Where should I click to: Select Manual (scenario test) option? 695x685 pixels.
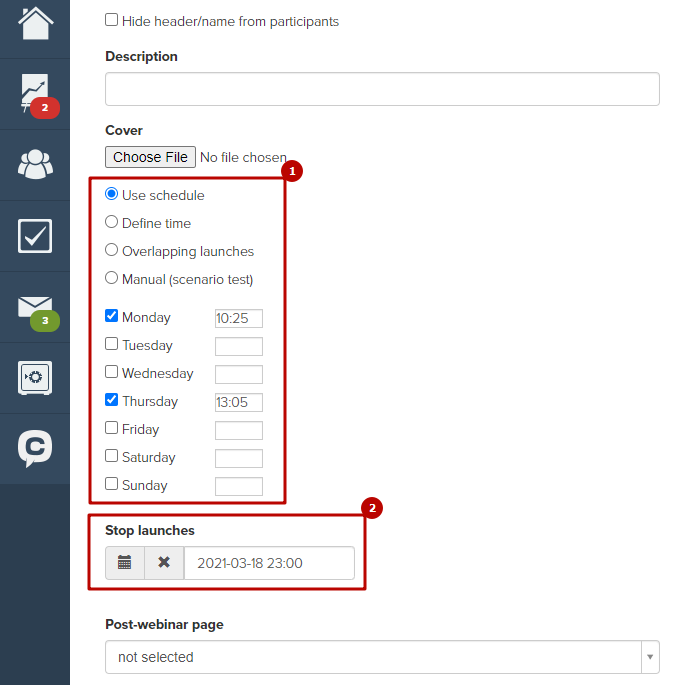point(111,278)
